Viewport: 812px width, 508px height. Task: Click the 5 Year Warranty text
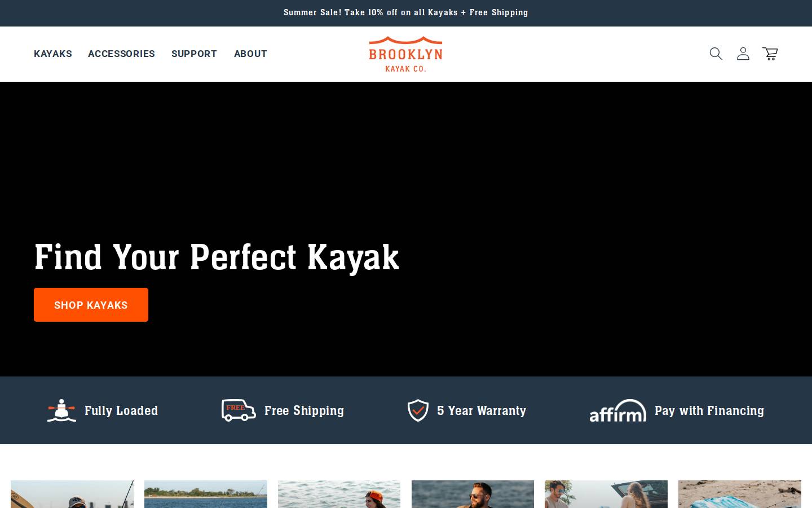482,410
